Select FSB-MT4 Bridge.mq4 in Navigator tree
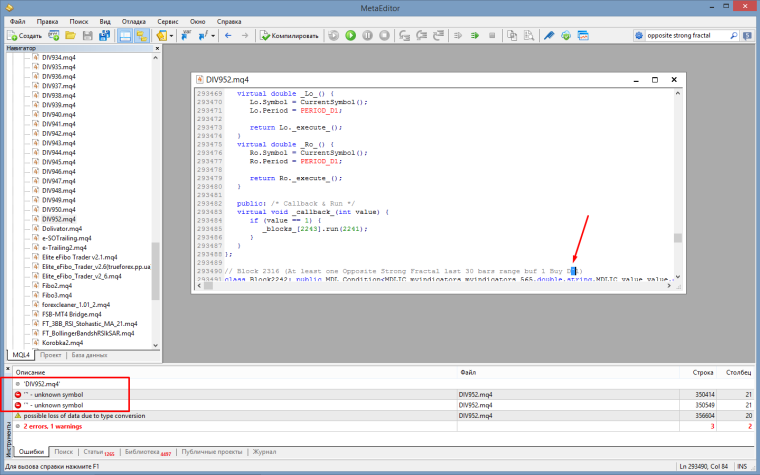 [x=72, y=314]
